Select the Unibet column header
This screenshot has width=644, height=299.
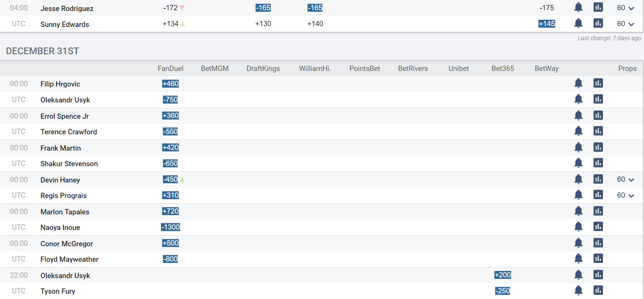pos(459,69)
